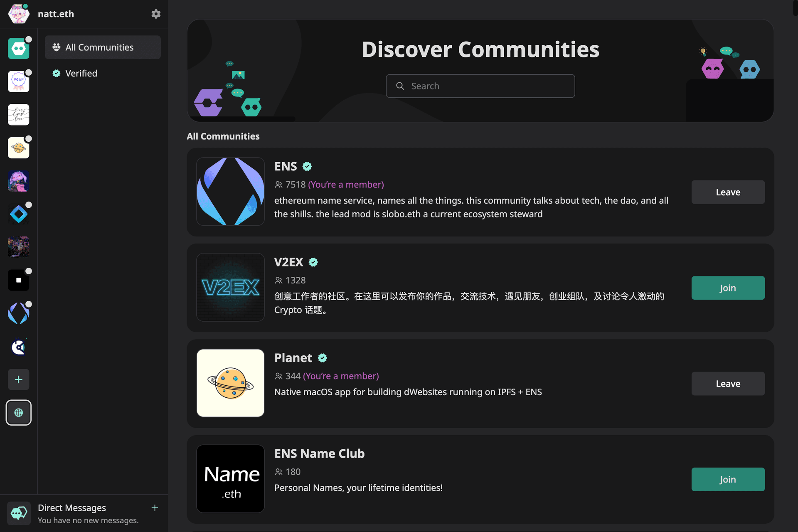Start new direct message plus icon
The height and width of the screenshot is (532, 798).
tap(155, 508)
